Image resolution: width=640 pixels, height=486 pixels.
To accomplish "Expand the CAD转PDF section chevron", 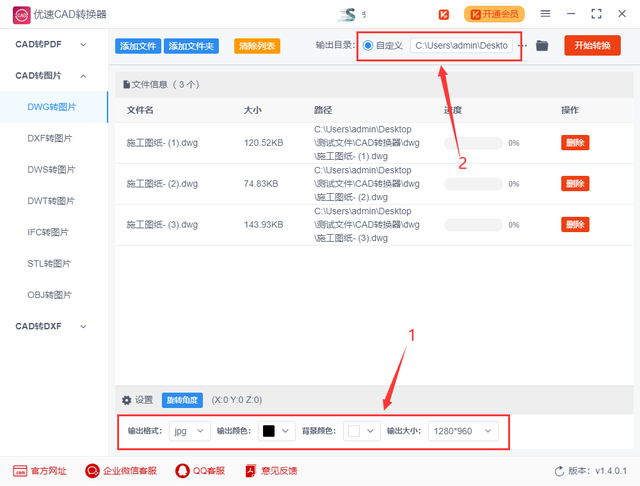I will (x=83, y=44).
